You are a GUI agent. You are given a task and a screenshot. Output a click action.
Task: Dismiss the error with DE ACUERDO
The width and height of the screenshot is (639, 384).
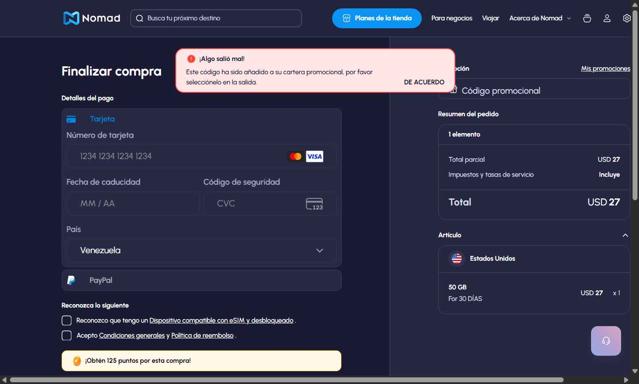(x=424, y=82)
